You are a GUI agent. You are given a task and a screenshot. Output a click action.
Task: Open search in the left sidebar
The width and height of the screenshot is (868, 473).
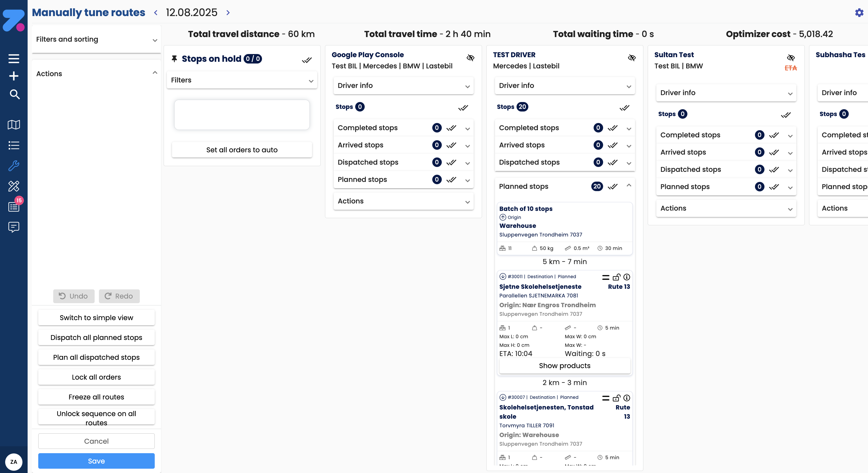(x=14, y=95)
